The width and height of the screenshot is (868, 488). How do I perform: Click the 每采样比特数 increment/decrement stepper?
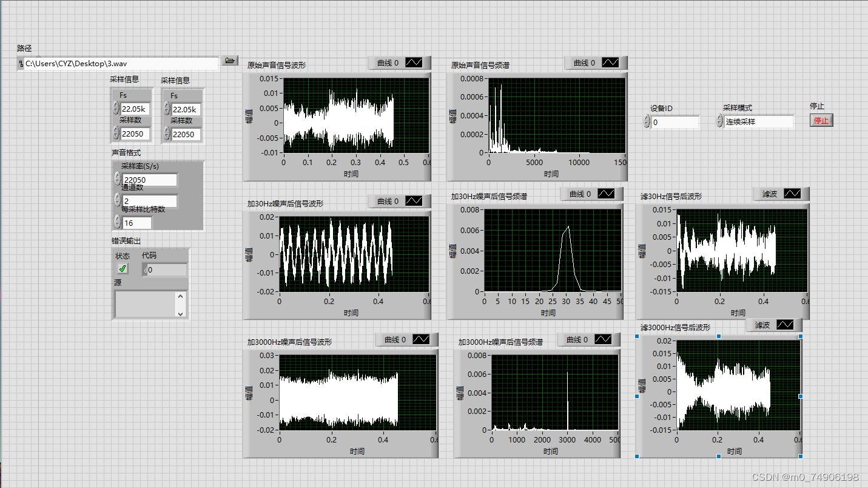118,222
